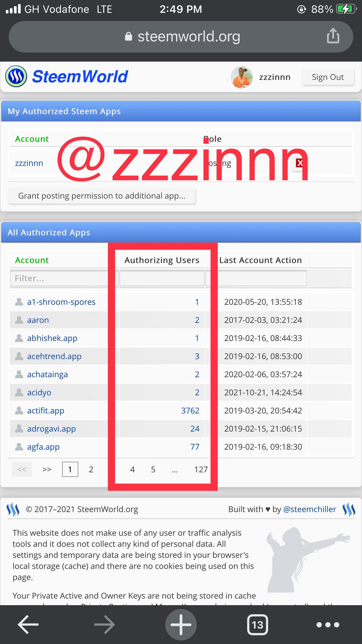
Task: Tap the new tab plus button
Action: pos(181,624)
